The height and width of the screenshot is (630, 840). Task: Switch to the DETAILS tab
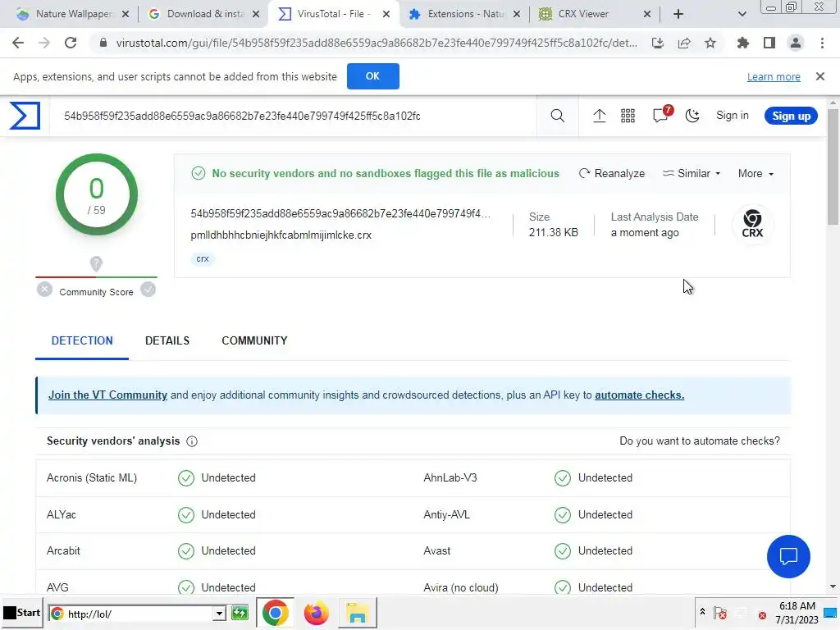[167, 340]
